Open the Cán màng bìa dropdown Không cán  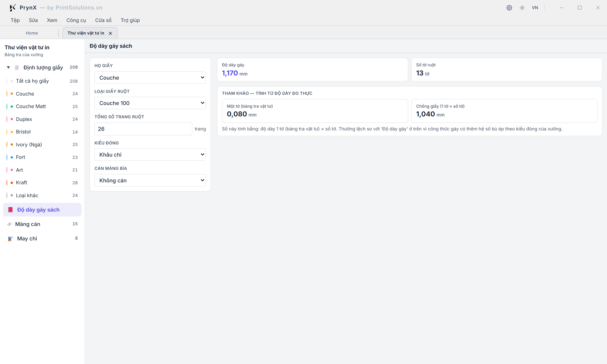coord(150,180)
